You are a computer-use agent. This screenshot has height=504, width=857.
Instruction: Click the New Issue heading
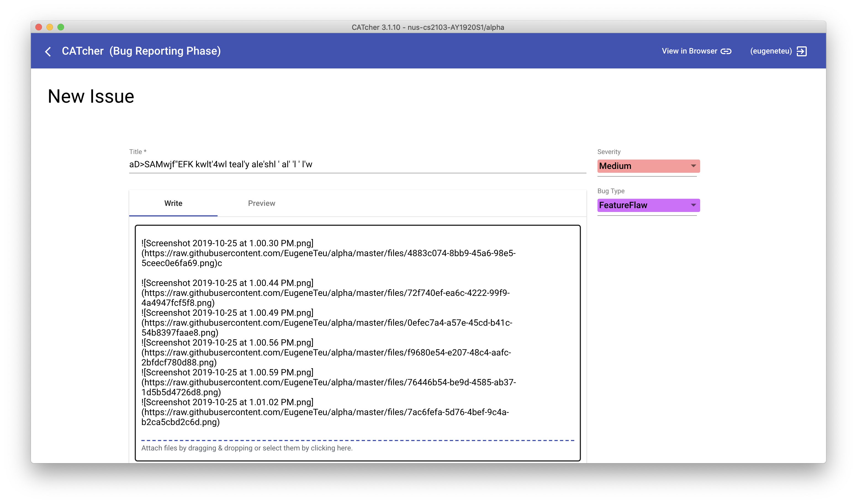click(91, 97)
